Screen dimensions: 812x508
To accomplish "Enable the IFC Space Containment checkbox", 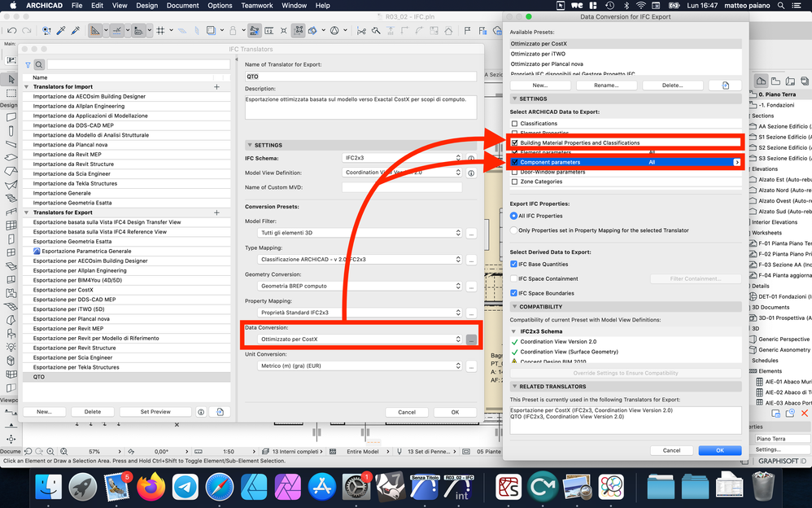I will point(513,278).
